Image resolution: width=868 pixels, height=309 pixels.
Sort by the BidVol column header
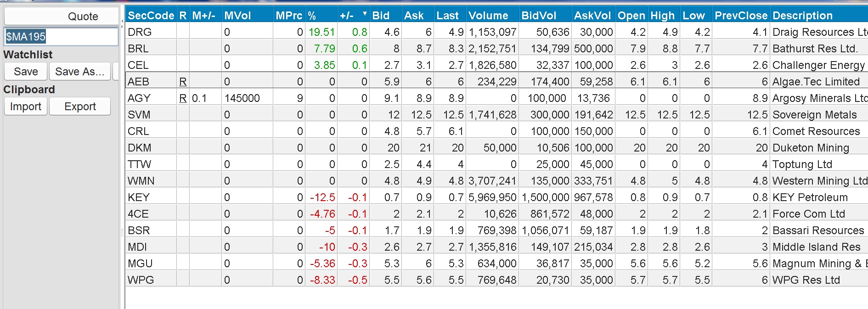pyautogui.click(x=545, y=15)
